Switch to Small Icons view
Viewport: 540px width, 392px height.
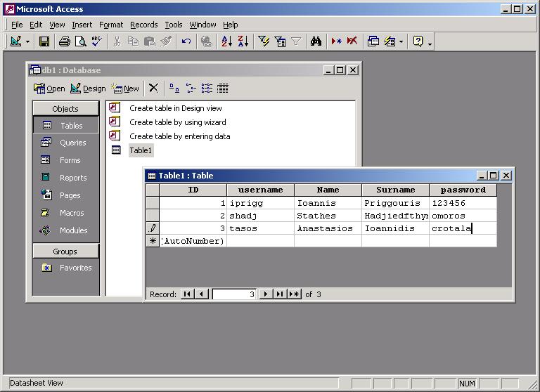(191, 89)
